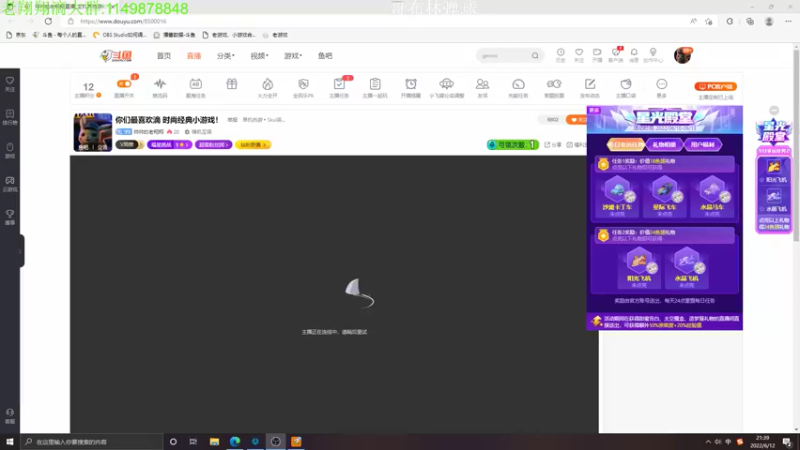Open the flame 火力全开 toolbar icon
This screenshot has width=800, height=450.
pos(267,87)
